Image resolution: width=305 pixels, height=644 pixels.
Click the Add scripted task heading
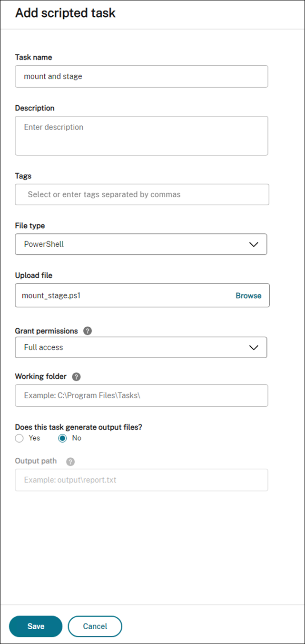(x=65, y=13)
